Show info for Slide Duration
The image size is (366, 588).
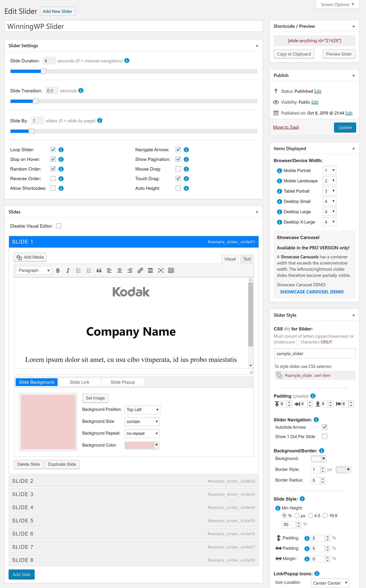pyautogui.click(x=127, y=61)
